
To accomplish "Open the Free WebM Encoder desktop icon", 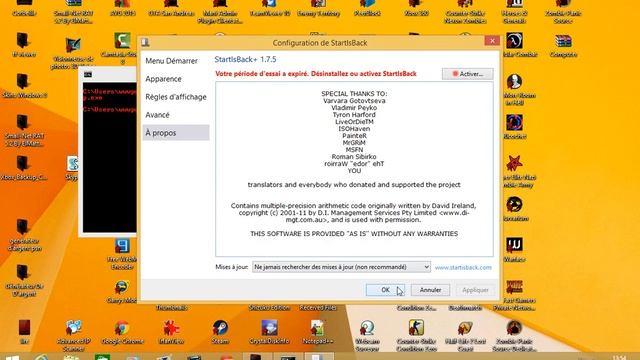I will tap(122, 254).
